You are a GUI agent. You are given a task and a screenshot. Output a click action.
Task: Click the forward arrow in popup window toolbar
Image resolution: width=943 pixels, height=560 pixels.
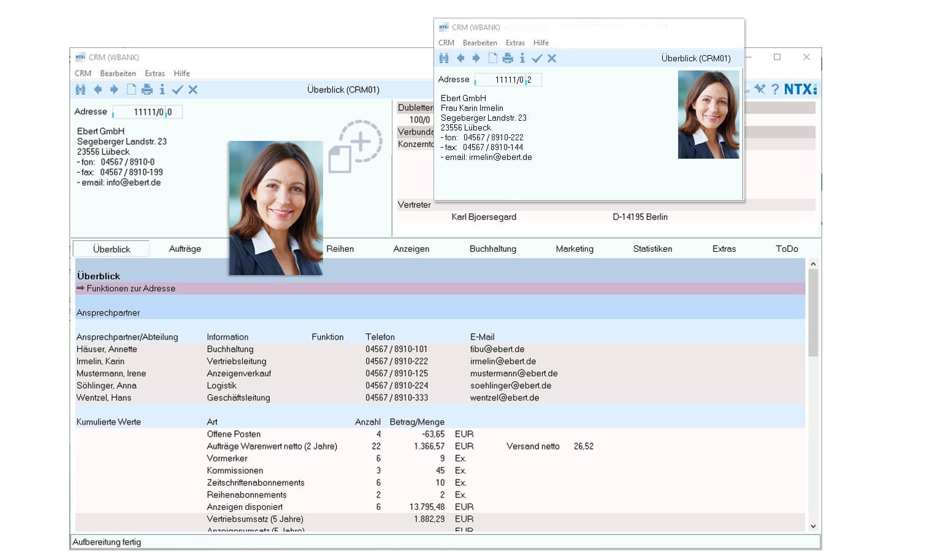click(x=476, y=58)
